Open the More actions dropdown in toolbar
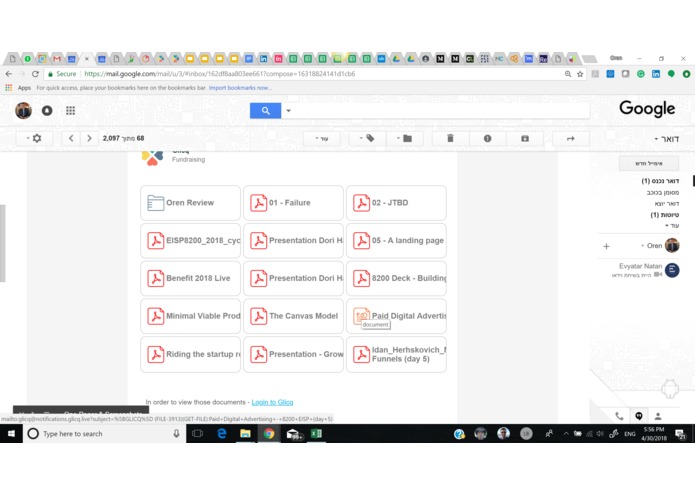The width and height of the screenshot is (695, 494). pyautogui.click(x=322, y=139)
